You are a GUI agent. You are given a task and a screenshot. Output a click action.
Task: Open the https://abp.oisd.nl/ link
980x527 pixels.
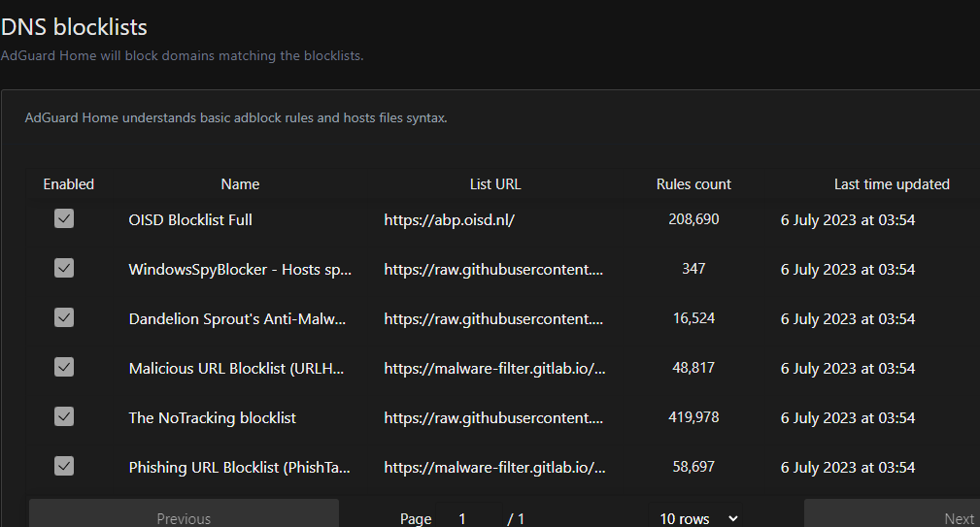pyautogui.click(x=449, y=219)
